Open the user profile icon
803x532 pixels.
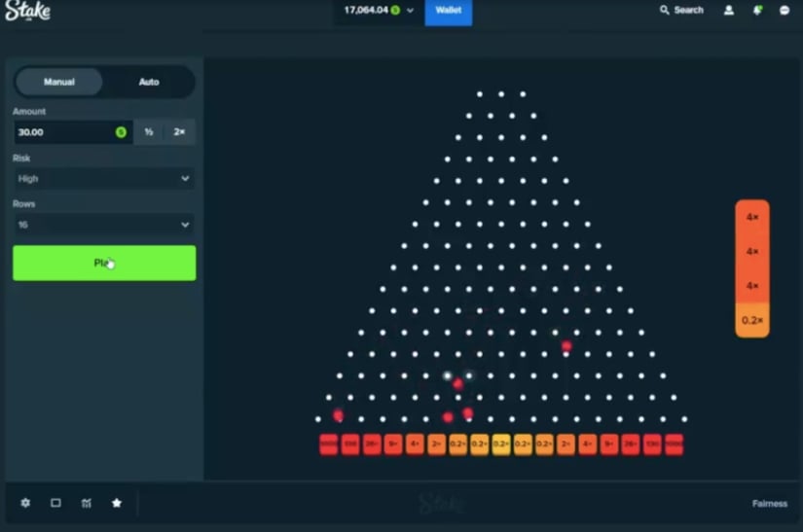(x=728, y=11)
